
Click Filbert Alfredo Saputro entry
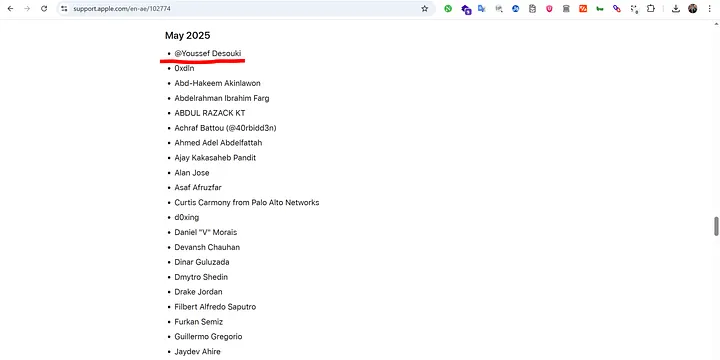click(215, 307)
